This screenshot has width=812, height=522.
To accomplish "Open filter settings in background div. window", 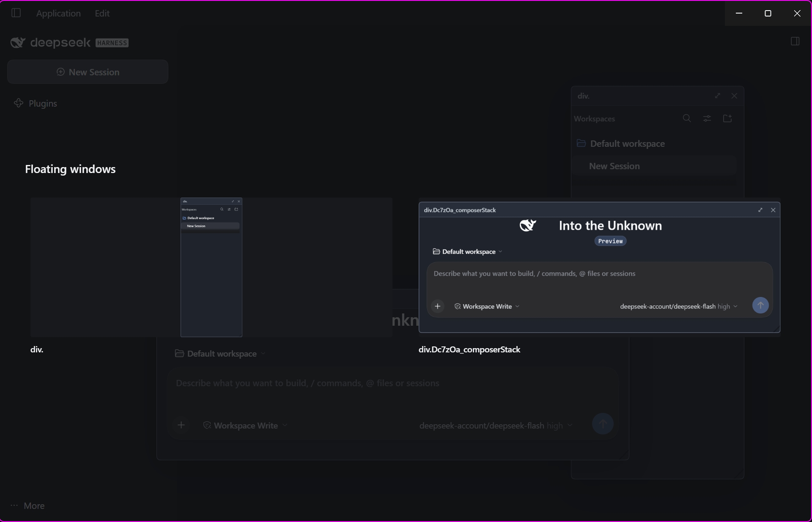I will (x=707, y=118).
